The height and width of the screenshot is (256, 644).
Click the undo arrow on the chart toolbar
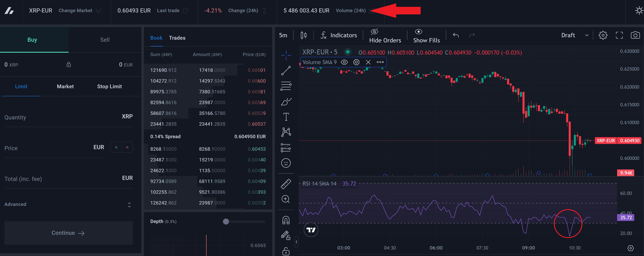[x=456, y=35]
